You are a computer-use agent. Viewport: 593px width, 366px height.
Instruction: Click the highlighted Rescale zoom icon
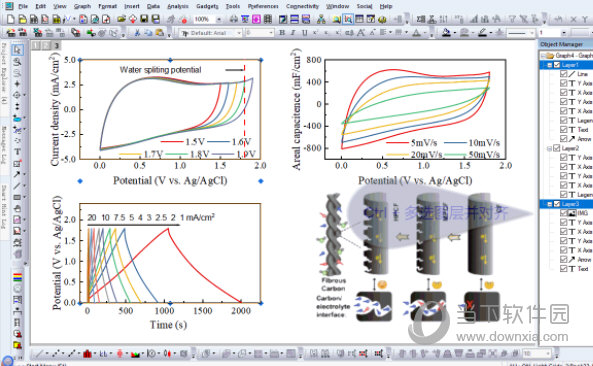(348, 19)
